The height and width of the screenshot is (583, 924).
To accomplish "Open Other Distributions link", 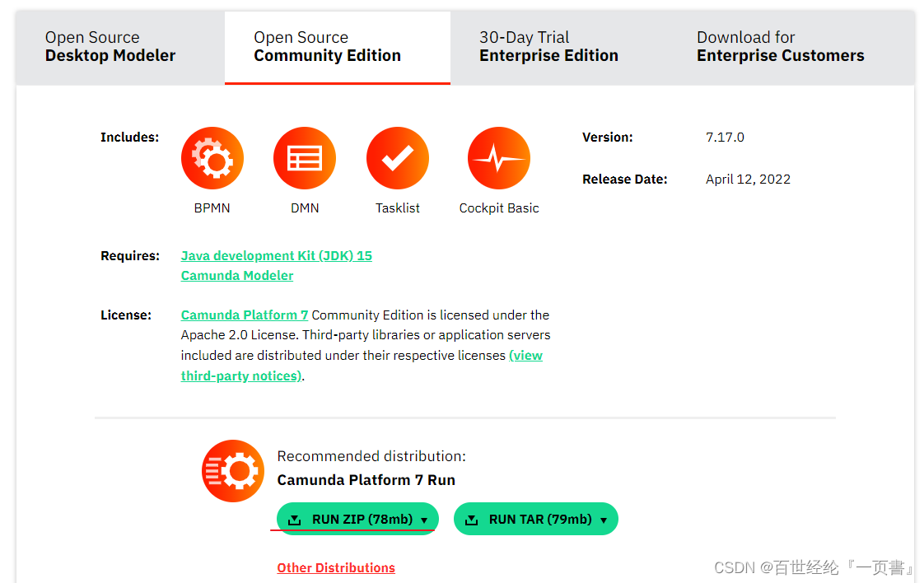I will coord(336,567).
